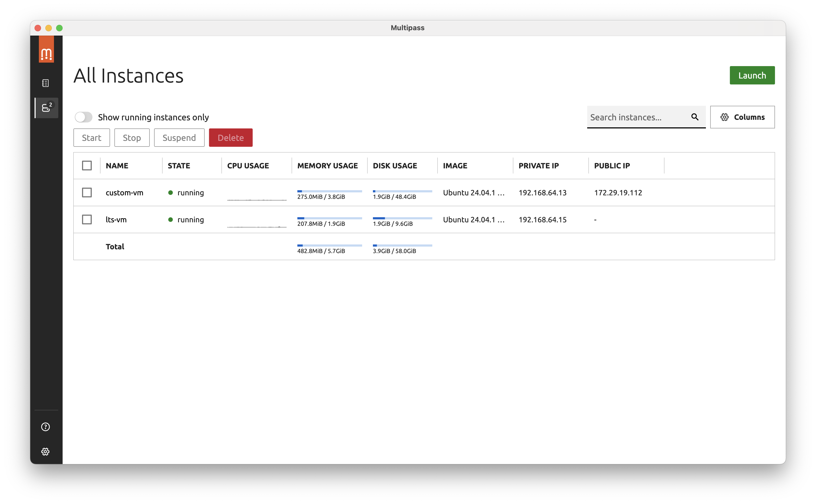The height and width of the screenshot is (504, 816).
Task: Click the NAME column header
Action: pos(117,166)
